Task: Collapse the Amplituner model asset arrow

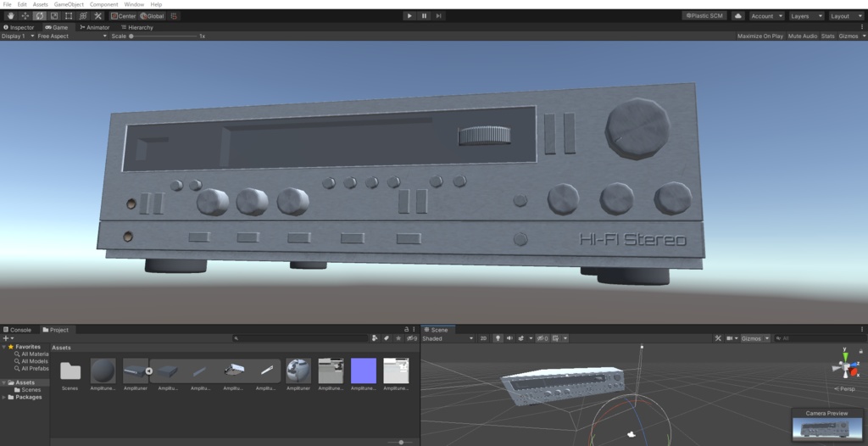Action: [149, 371]
